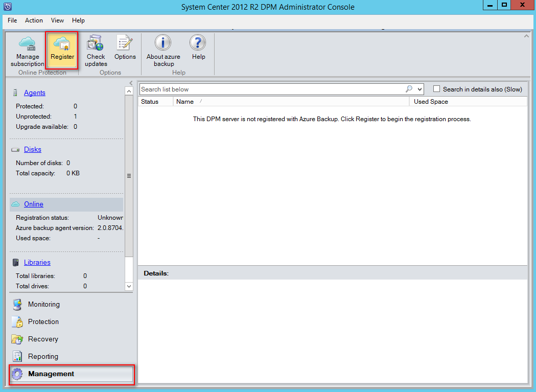Click About azure backup icon
The image size is (536, 392).
163,43
